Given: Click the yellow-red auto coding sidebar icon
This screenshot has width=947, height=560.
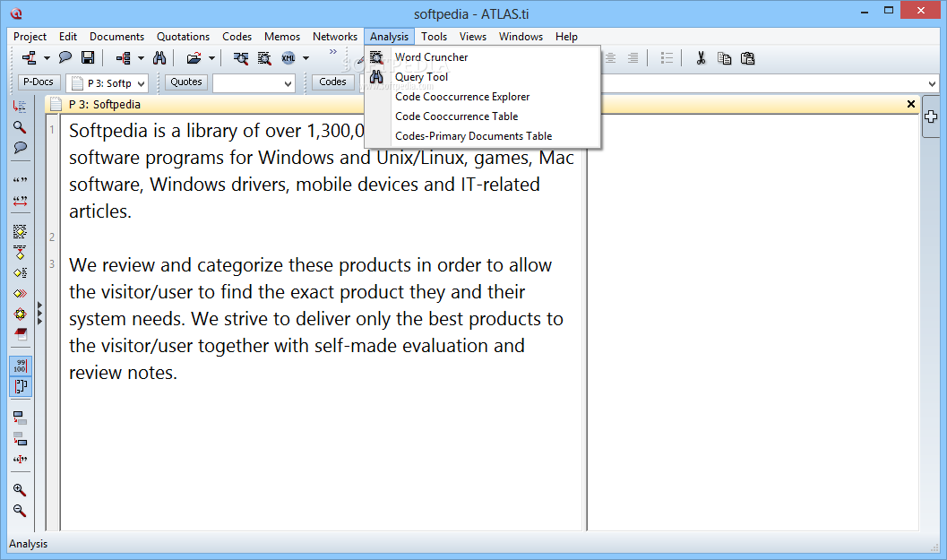Looking at the screenshot, I should (x=20, y=314).
